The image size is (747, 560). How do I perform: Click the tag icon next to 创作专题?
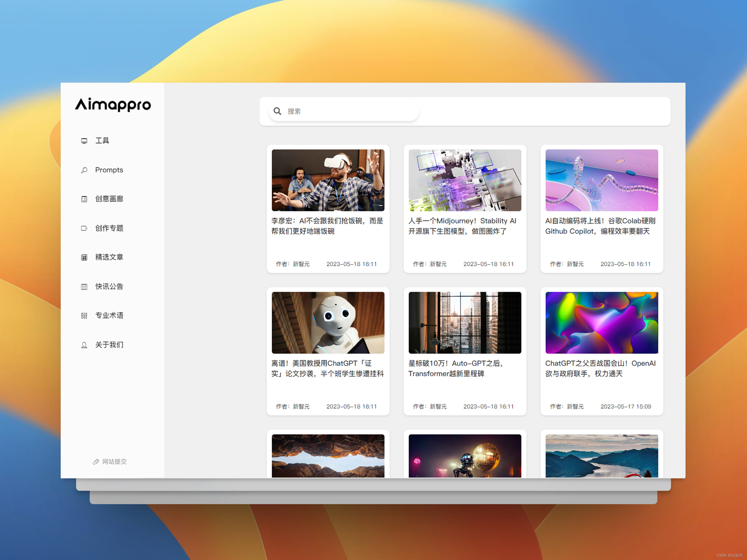pyautogui.click(x=84, y=228)
